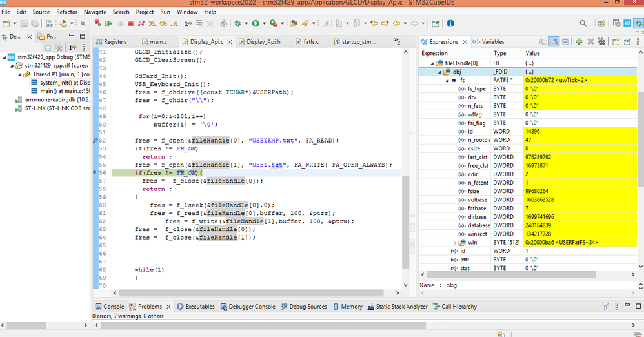This screenshot has height=337, width=644.
Task: Select the free_clst expression row
Action: [x=476, y=165]
